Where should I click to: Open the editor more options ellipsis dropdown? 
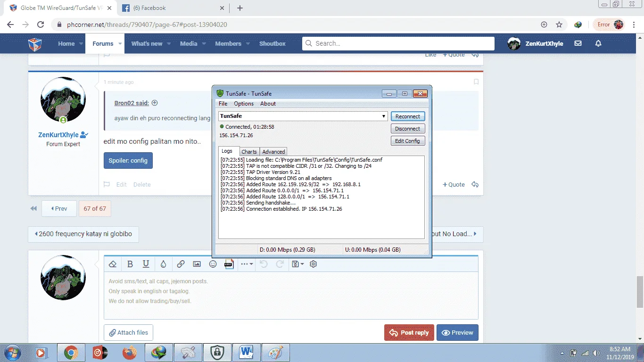(247, 264)
